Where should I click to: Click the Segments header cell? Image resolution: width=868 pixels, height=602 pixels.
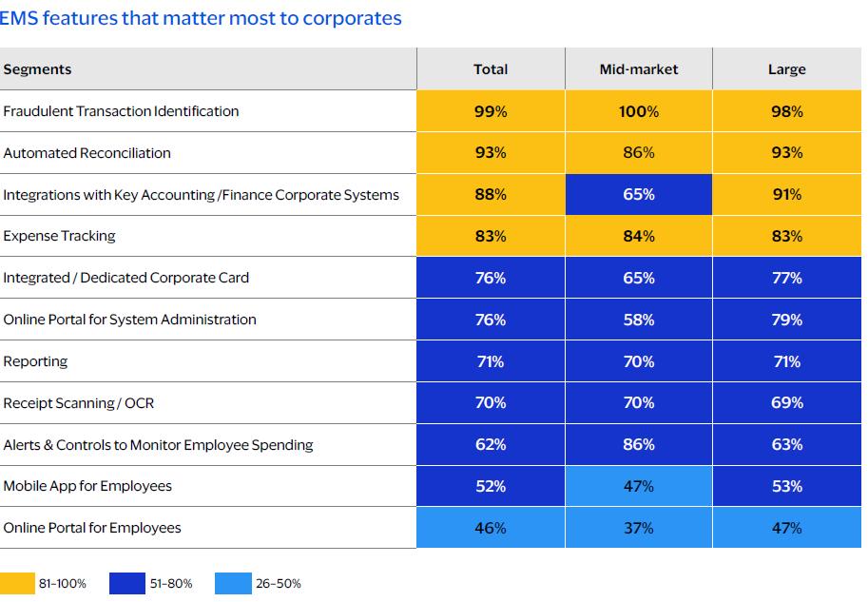38,69
